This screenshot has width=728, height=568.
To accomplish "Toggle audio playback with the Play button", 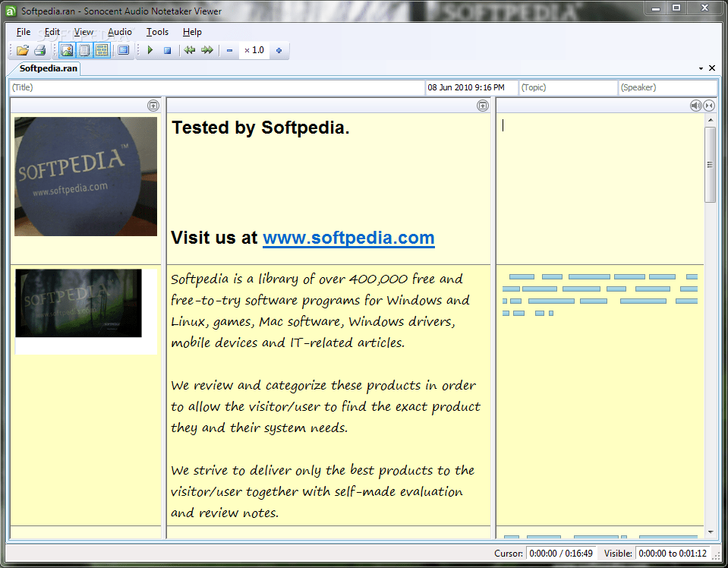I will click(150, 50).
